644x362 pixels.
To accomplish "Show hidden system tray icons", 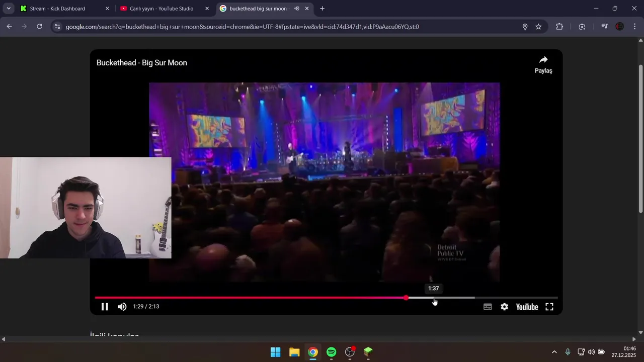I will click(554, 352).
